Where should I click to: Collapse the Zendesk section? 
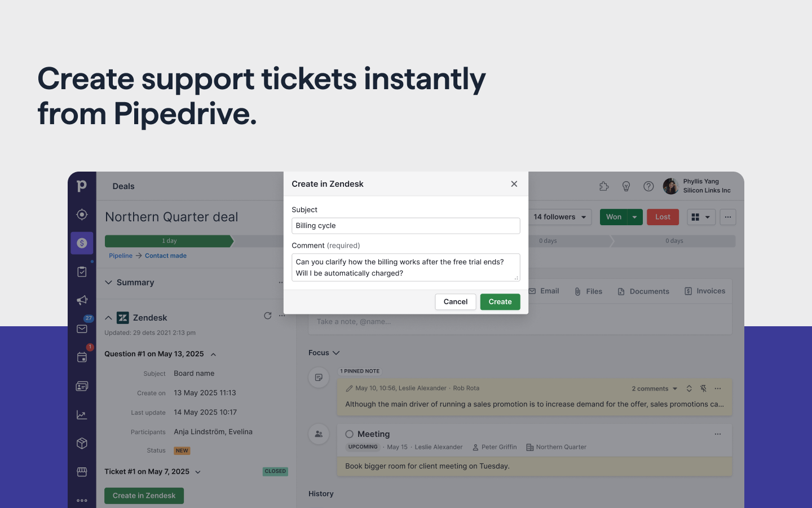(108, 318)
